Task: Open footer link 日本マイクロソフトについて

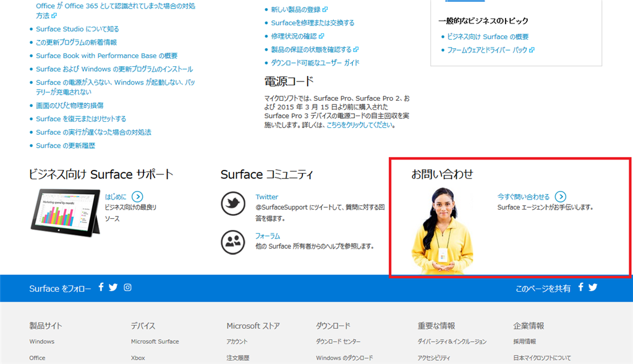Action: coord(542,358)
